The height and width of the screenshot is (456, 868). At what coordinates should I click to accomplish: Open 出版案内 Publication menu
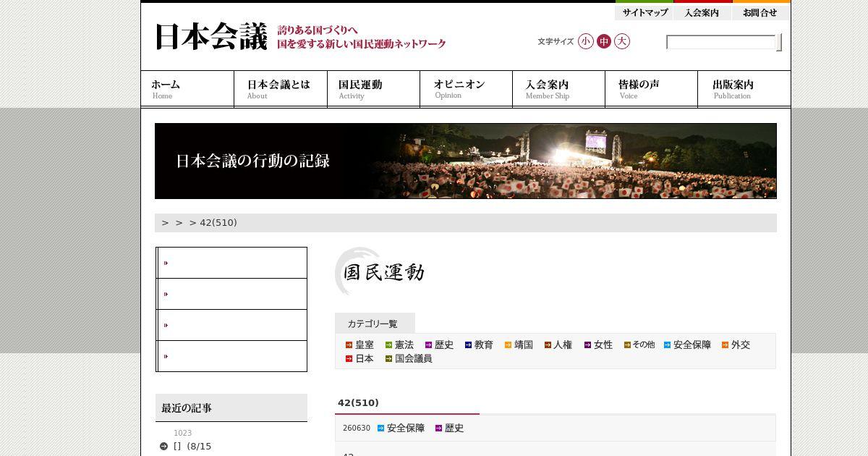coord(744,89)
